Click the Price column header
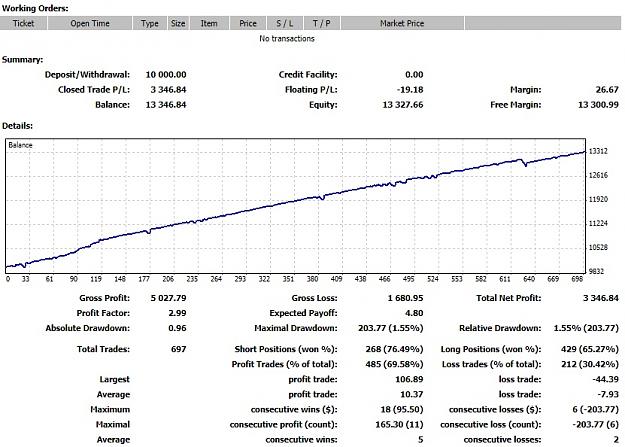This screenshot has width=625, height=447. (248, 23)
